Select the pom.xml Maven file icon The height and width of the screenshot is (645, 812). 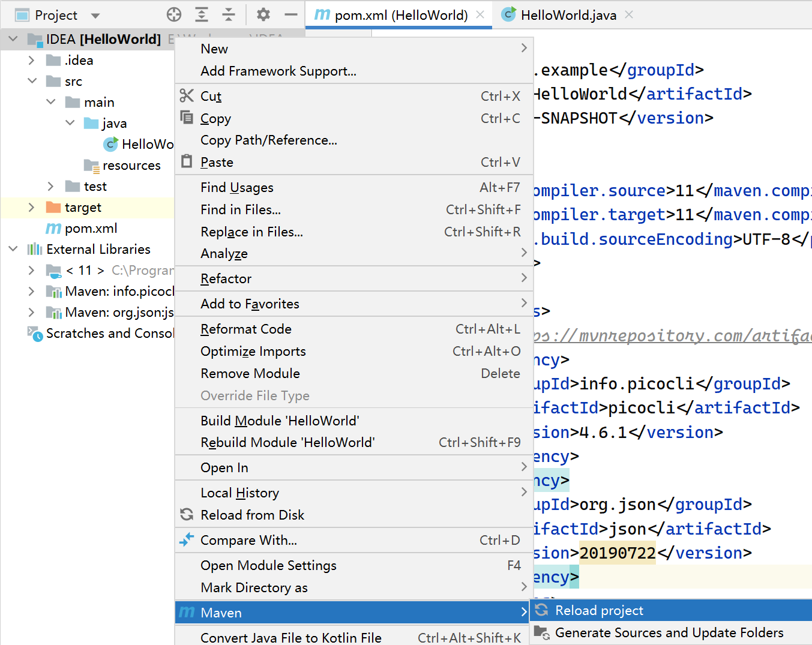[x=53, y=228]
